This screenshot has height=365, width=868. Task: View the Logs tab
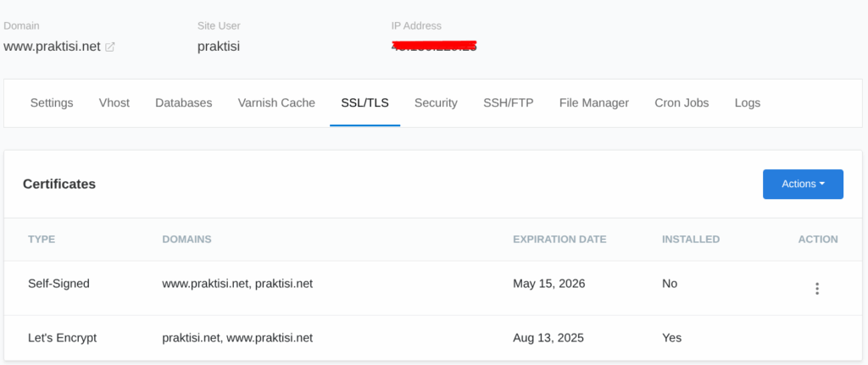748,102
